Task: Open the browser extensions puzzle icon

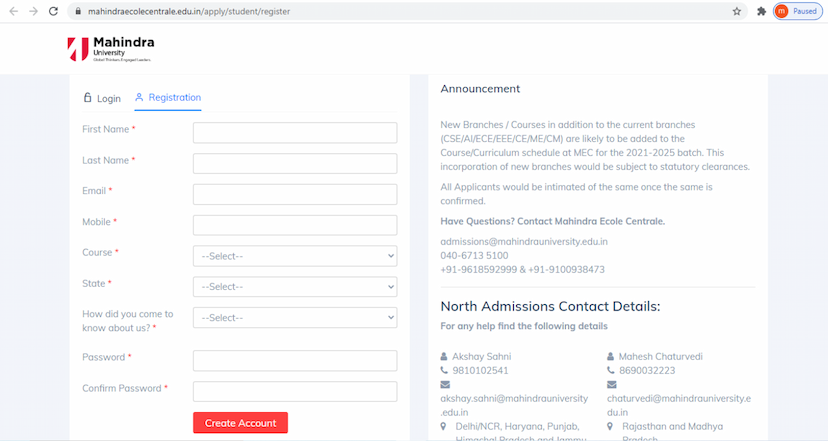Action: (761, 11)
